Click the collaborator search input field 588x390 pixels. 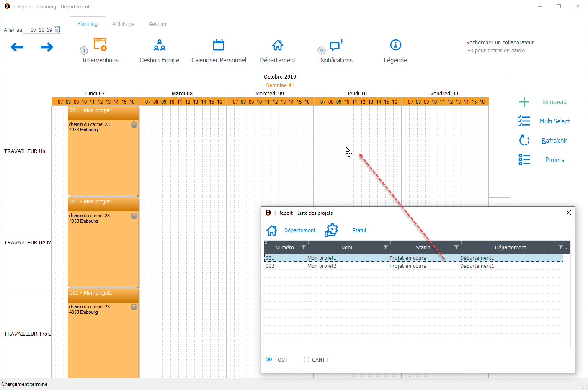pos(517,51)
